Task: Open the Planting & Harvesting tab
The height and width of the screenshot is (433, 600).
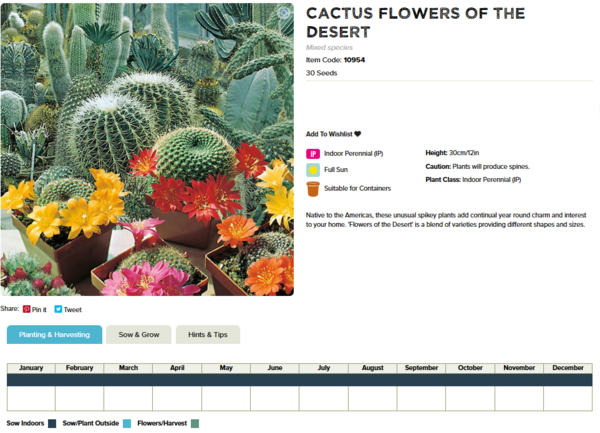Action: 54,334
